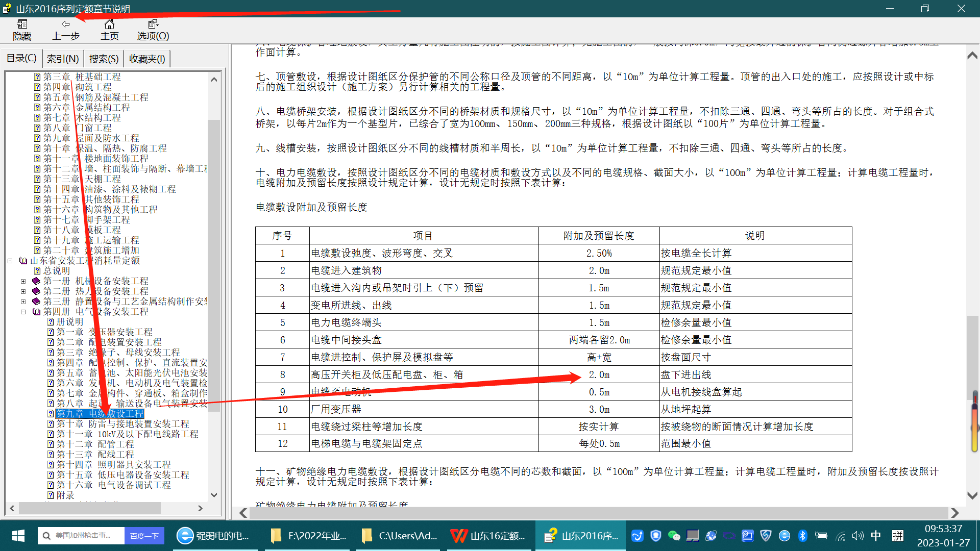The image size is (980, 551).
Task: Click Bluetooth tray icon
Action: coord(802,536)
